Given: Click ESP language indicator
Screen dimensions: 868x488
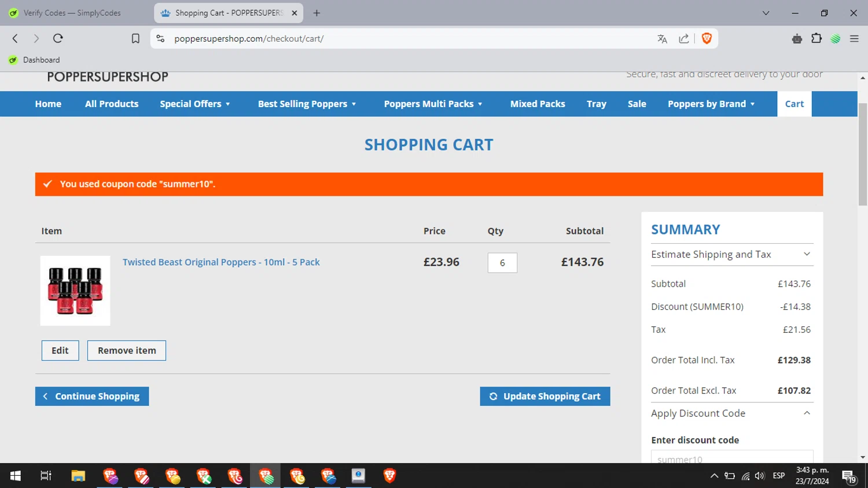Looking at the screenshot, I should 779,476.
